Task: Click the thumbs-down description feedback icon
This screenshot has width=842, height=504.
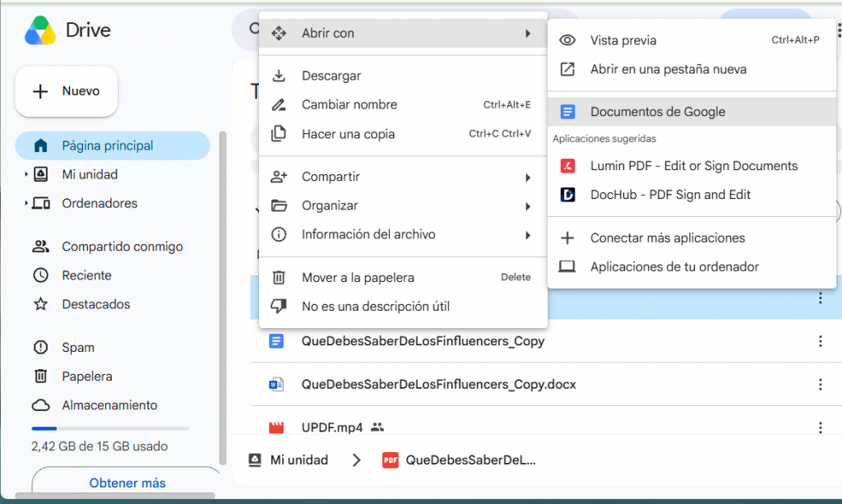Action: [x=279, y=306]
